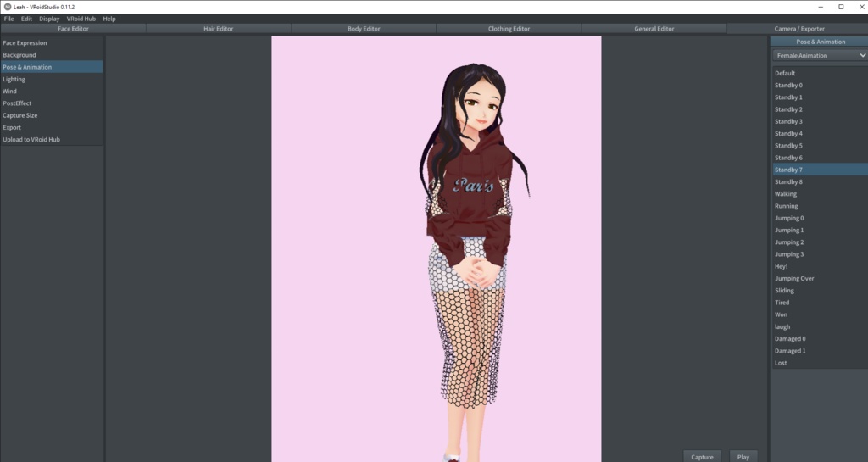Choose the Damaged 0 animation

[x=820, y=339]
